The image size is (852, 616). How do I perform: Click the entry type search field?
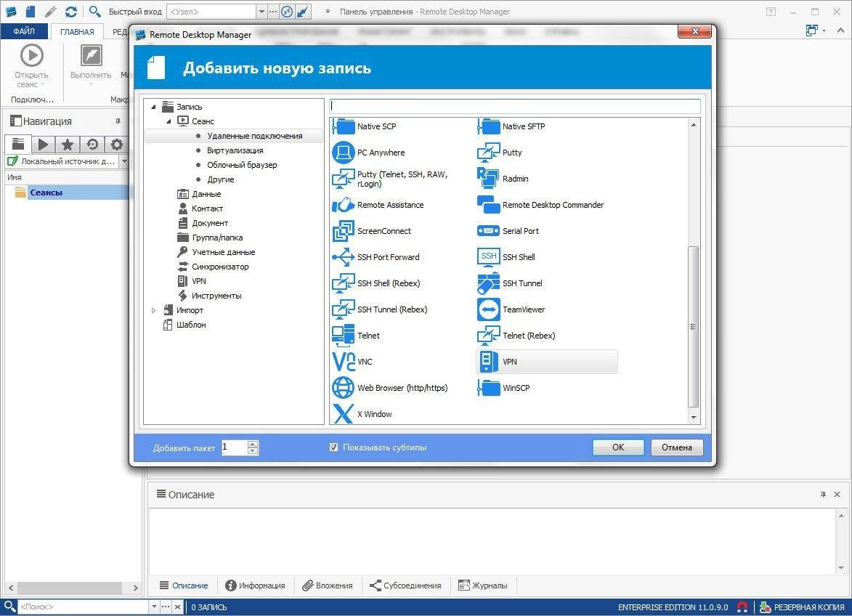tap(514, 106)
